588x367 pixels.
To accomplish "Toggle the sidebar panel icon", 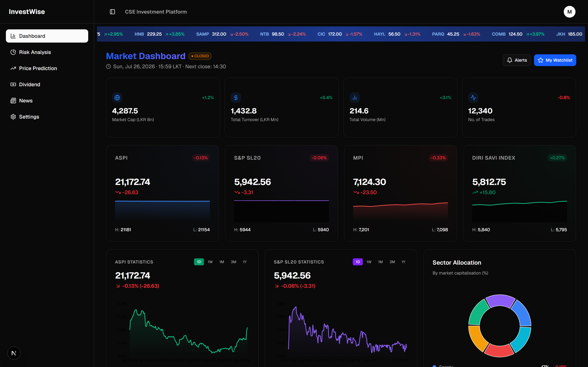I will coord(112,12).
